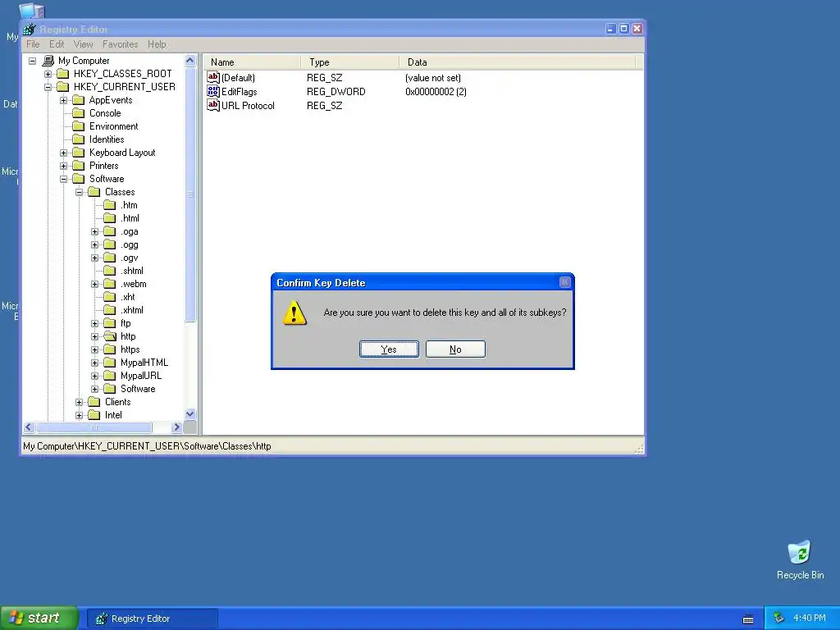840x630 pixels.
Task: Open the Favorites menu
Action: (120, 44)
